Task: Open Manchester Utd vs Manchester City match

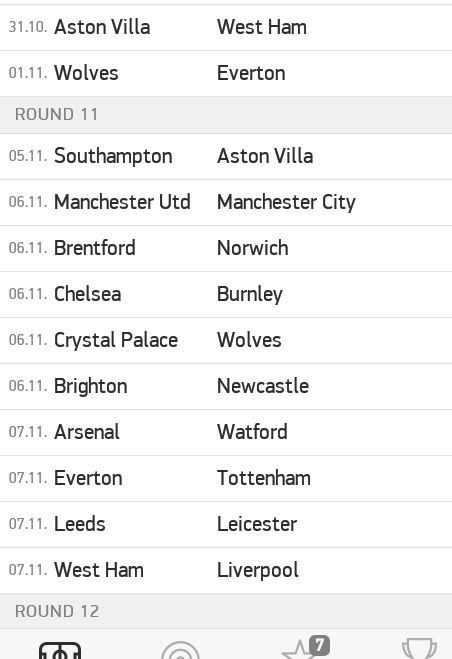Action: [226, 203]
